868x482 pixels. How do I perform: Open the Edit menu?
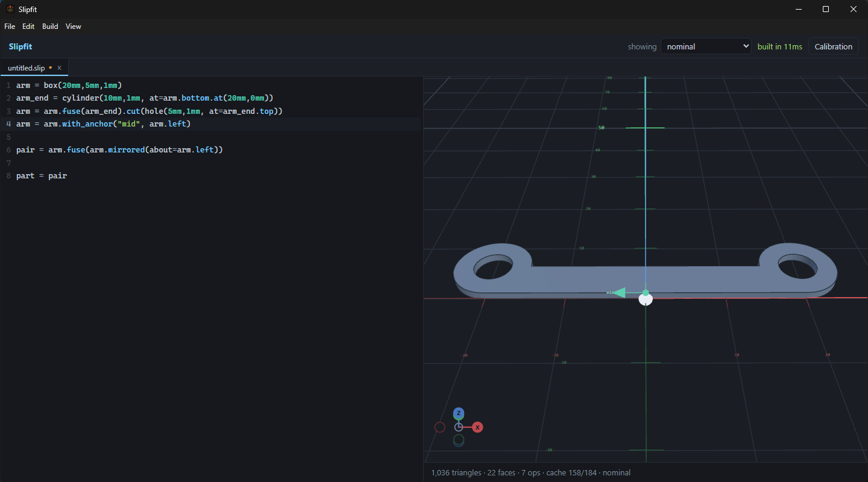pos(28,27)
